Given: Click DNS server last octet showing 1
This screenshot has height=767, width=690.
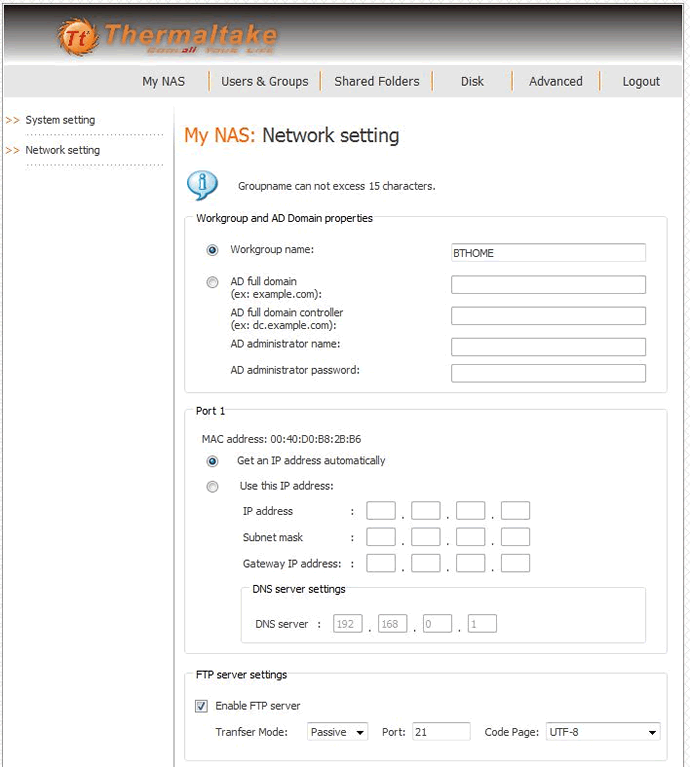Looking at the screenshot, I should [x=482, y=624].
